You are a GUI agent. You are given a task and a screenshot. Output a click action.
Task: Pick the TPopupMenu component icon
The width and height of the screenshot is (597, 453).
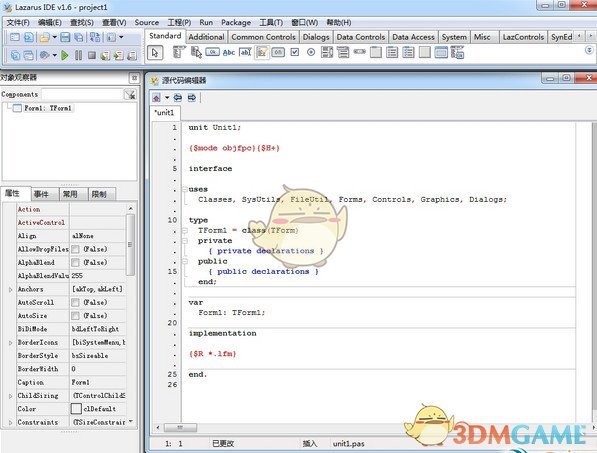click(196, 52)
